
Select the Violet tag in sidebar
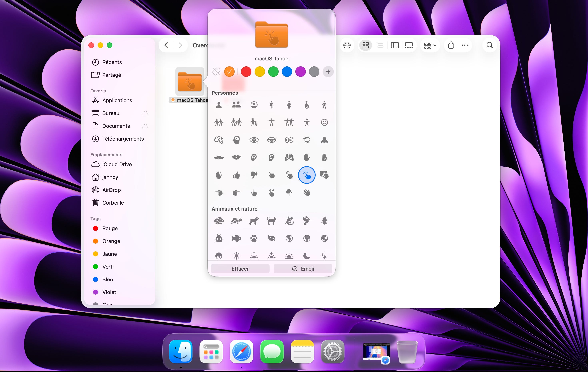click(109, 292)
